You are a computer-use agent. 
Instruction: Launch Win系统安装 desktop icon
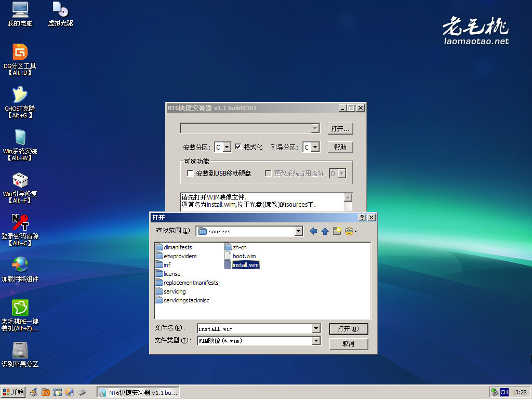[20, 144]
